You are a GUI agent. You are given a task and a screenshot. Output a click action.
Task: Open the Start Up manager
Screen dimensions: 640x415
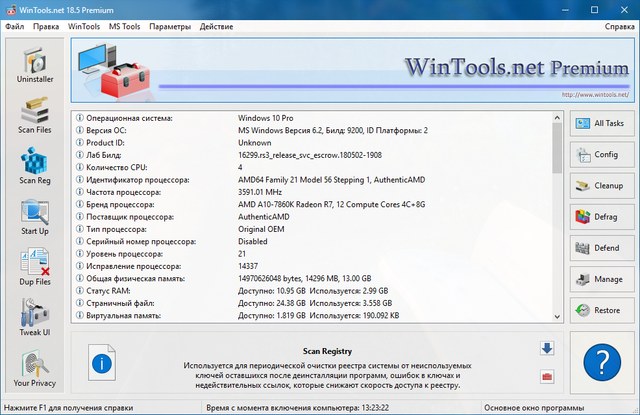pos(35,217)
